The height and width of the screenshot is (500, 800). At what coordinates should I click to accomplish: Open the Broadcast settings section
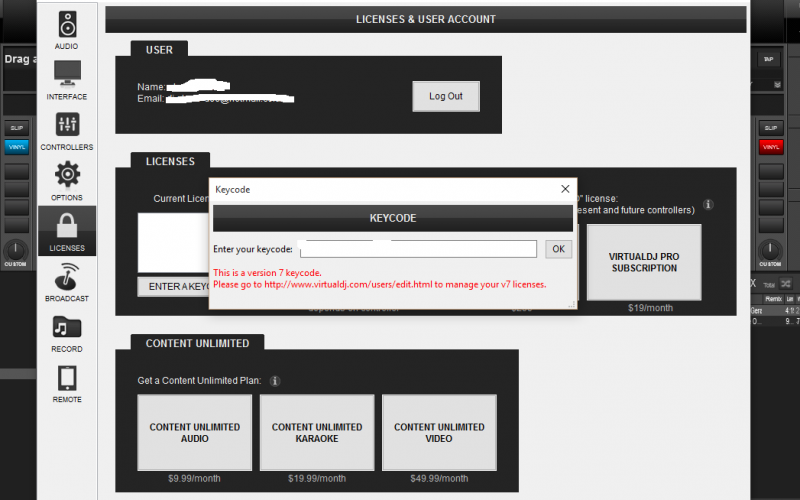click(x=67, y=282)
